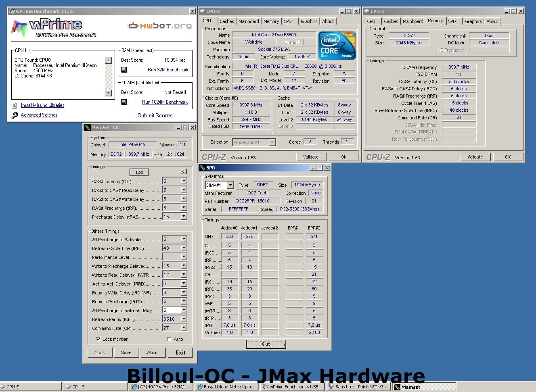Open the CPU tab in right CPU-Z window
This screenshot has height=392, width=536.
371,21
